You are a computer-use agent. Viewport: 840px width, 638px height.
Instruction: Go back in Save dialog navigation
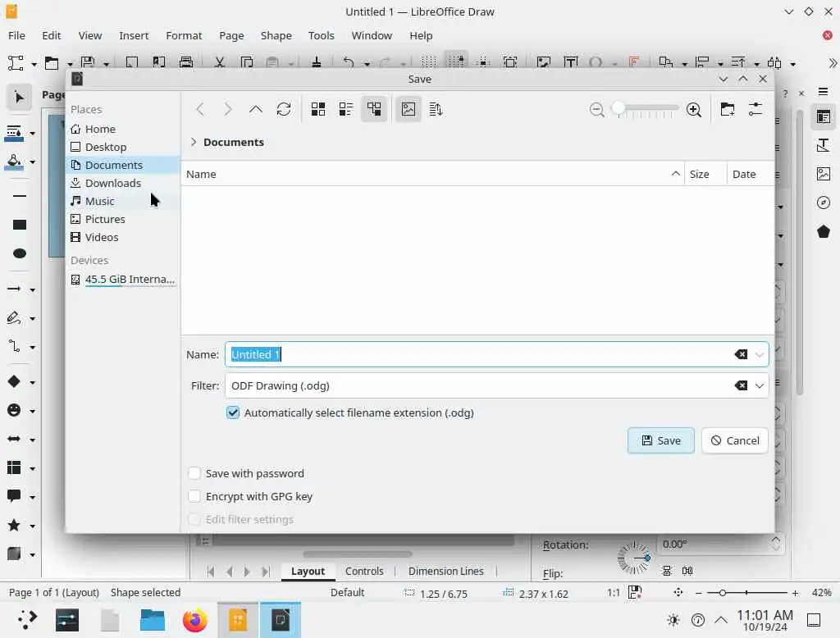click(x=200, y=110)
